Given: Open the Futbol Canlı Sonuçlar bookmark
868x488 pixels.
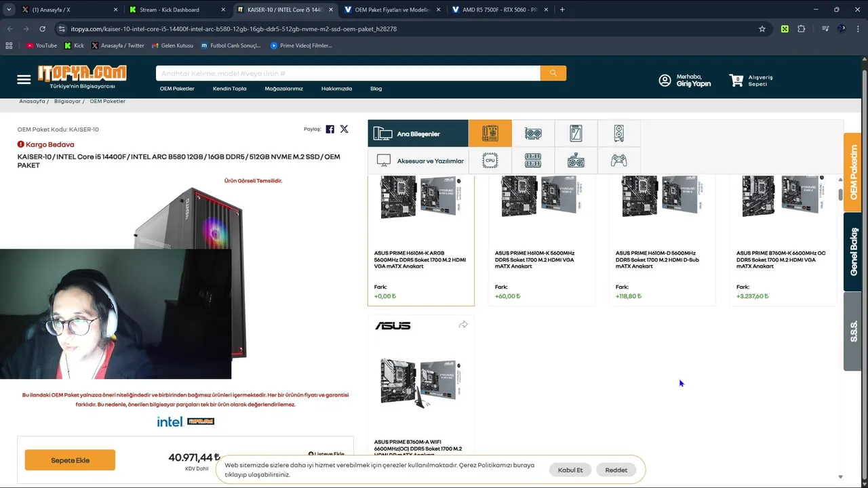Looking at the screenshot, I should (231, 45).
